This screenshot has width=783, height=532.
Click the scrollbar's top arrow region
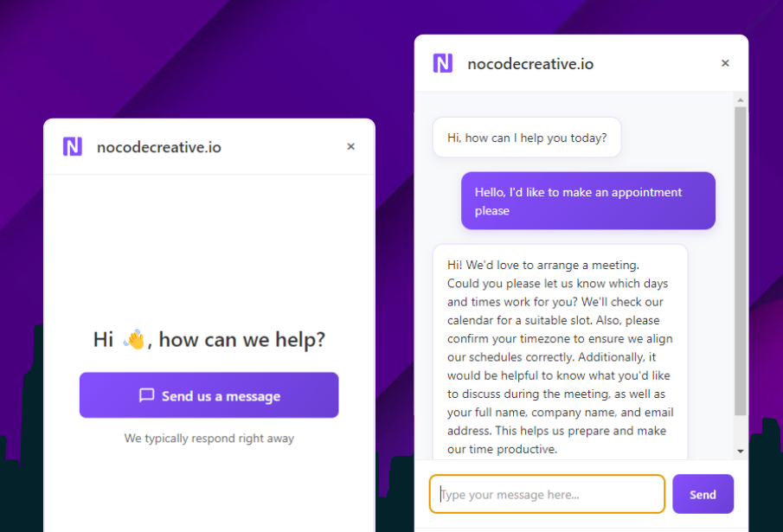pos(741,99)
